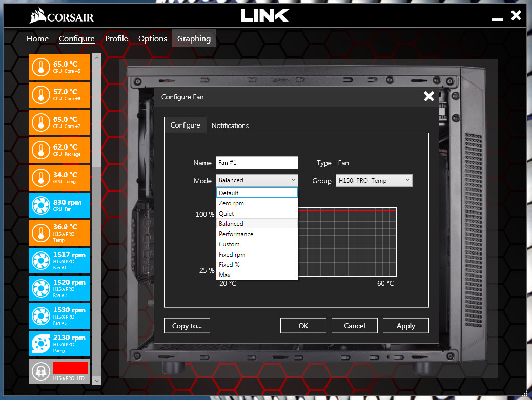The width and height of the screenshot is (532, 400).
Task: Click the 62.0 °C CPU Package reading
Action: pos(65,147)
